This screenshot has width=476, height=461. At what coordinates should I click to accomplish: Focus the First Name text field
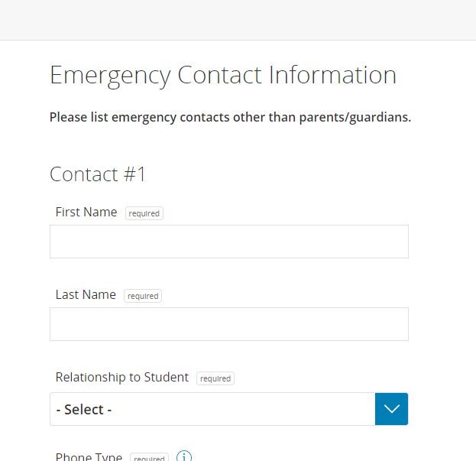228,242
